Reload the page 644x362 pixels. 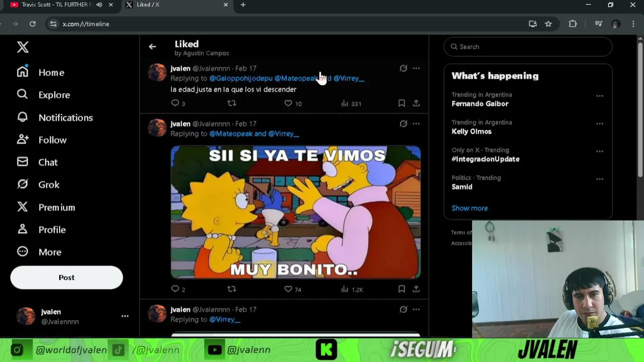pos(33,24)
